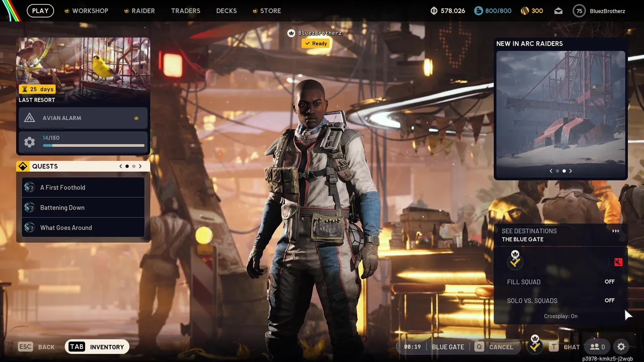Open quest A First Foothold
644x362 pixels.
(83, 188)
